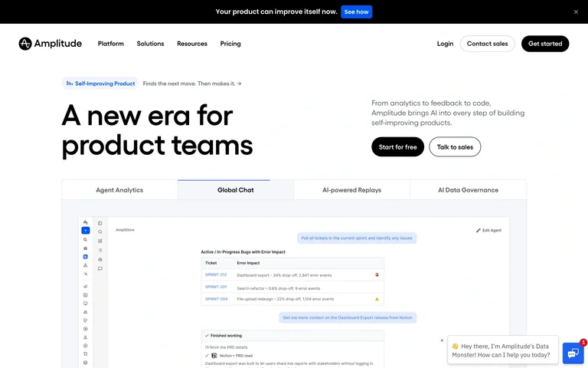Click the "Get me more context on the Dashboard Export" message
Viewport: 588px width, 368px height.
[x=348, y=317]
